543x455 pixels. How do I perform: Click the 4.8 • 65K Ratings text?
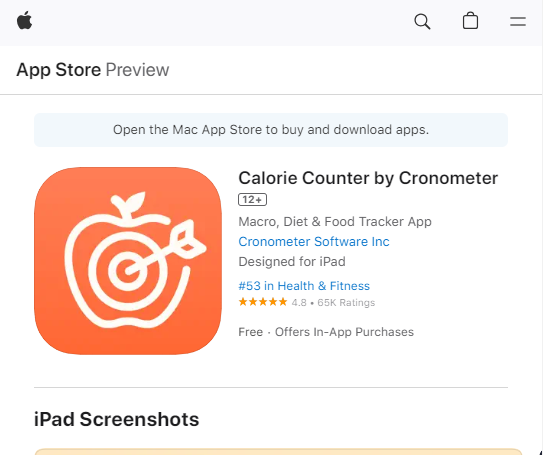tap(333, 303)
